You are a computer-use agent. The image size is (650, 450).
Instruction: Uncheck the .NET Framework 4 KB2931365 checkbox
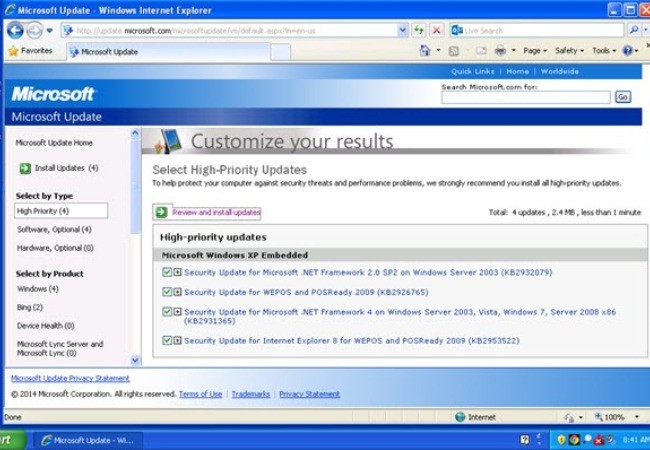click(x=167, y=312)
